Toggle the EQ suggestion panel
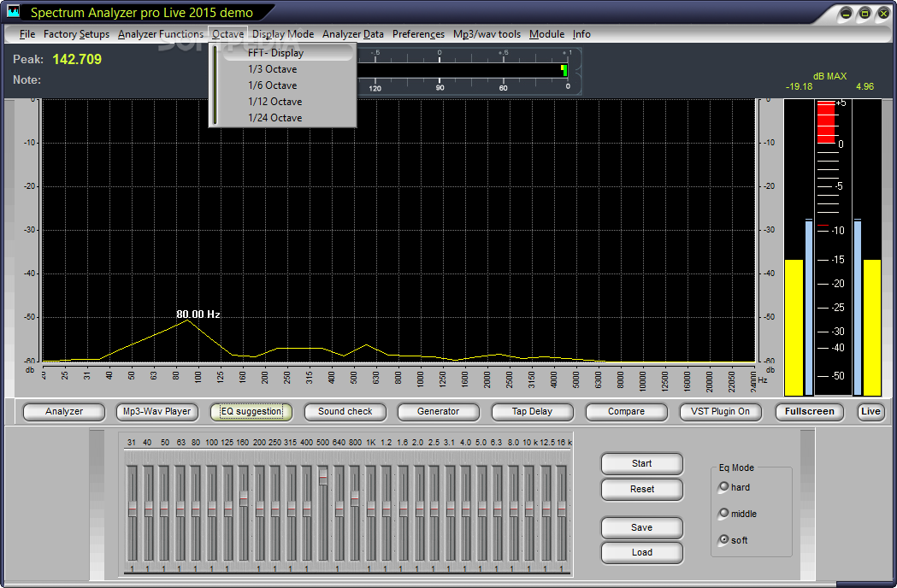 (251, 412)
